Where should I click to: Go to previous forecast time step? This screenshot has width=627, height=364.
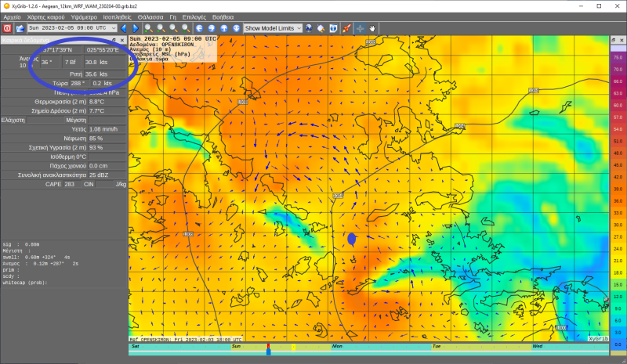[124, 28]
